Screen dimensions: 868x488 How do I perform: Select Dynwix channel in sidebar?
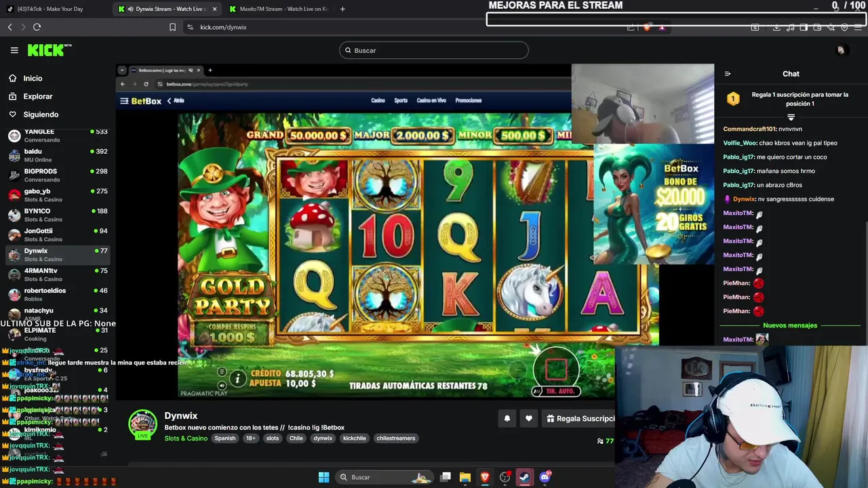point(57,254)
